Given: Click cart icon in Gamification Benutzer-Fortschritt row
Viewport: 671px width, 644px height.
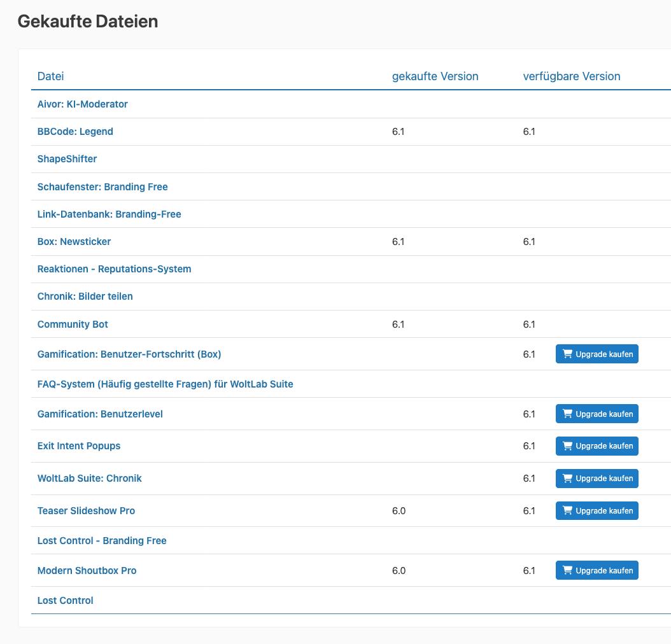Looking at the screenshot, I should [567, 354].
